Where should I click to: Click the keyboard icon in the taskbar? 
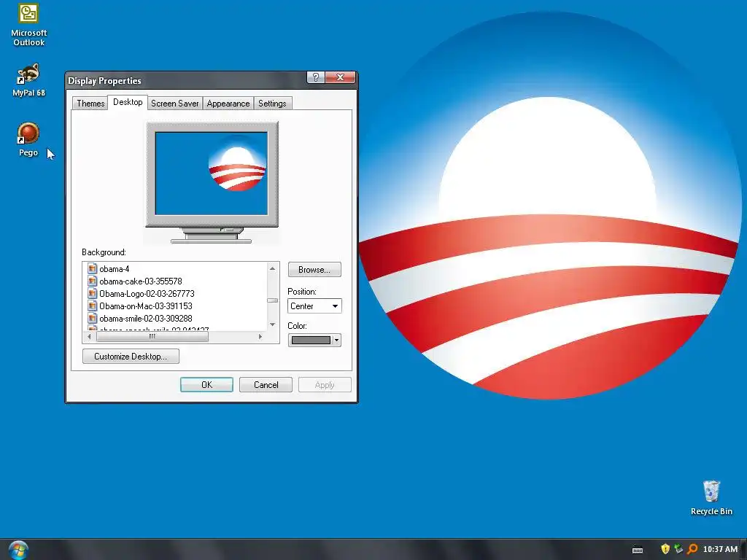[638, 550]
